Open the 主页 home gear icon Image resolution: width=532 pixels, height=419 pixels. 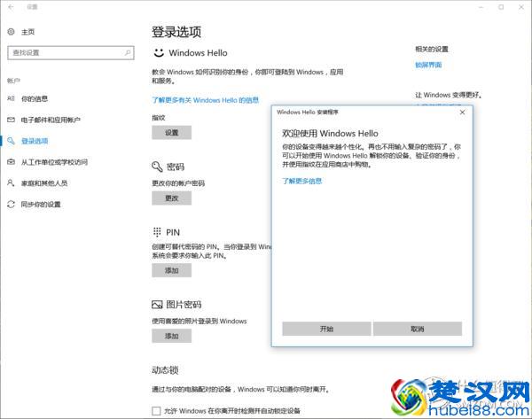pos(11,32)
